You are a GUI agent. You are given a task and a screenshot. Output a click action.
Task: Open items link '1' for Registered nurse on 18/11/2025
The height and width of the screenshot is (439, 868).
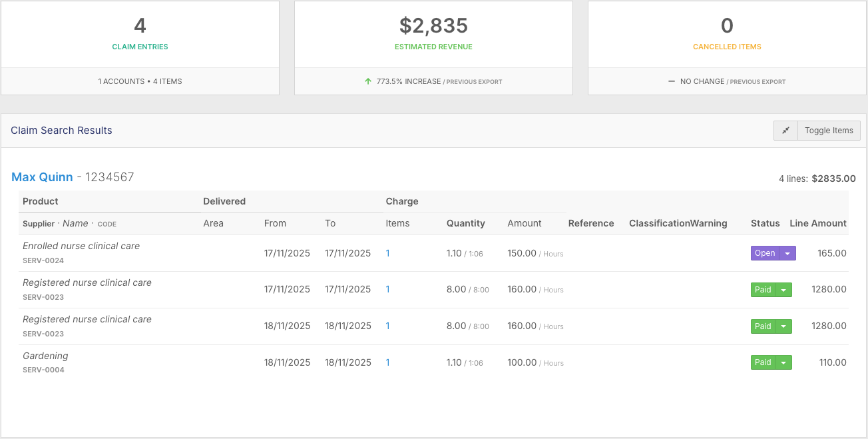(x=388, y=326)
